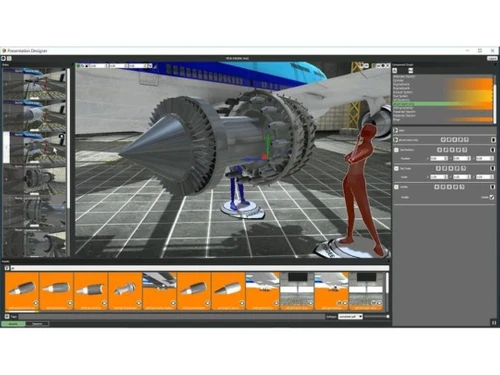The width and height of the screenshot is (500, 375).
Task: Select the tab beside the green bottom tab
Action: pos(37,323)
